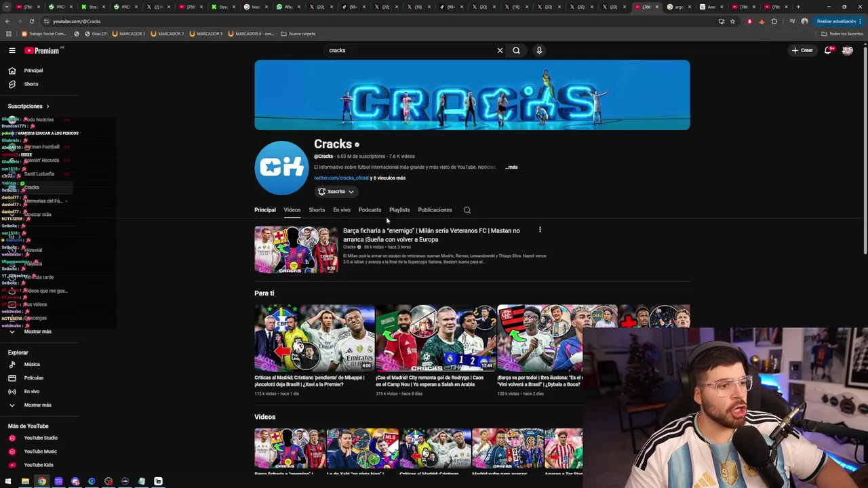Switch to the En vivo channel tab

point(342,210)
